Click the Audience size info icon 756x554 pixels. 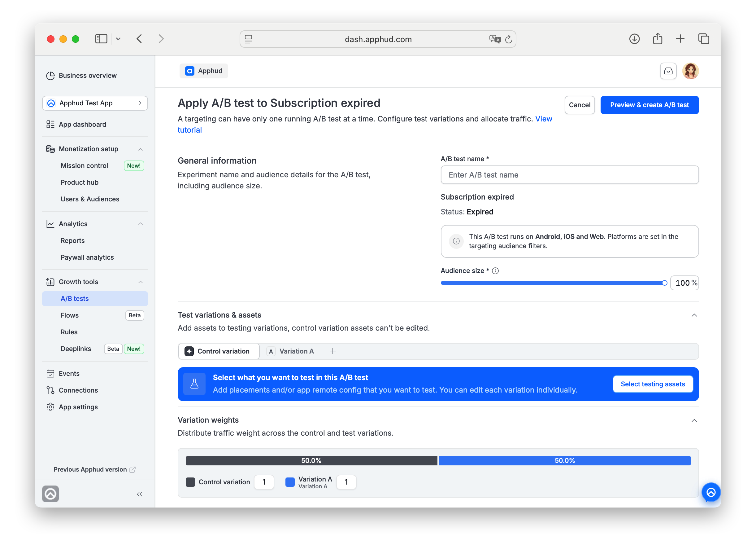[x=495, y=271]
